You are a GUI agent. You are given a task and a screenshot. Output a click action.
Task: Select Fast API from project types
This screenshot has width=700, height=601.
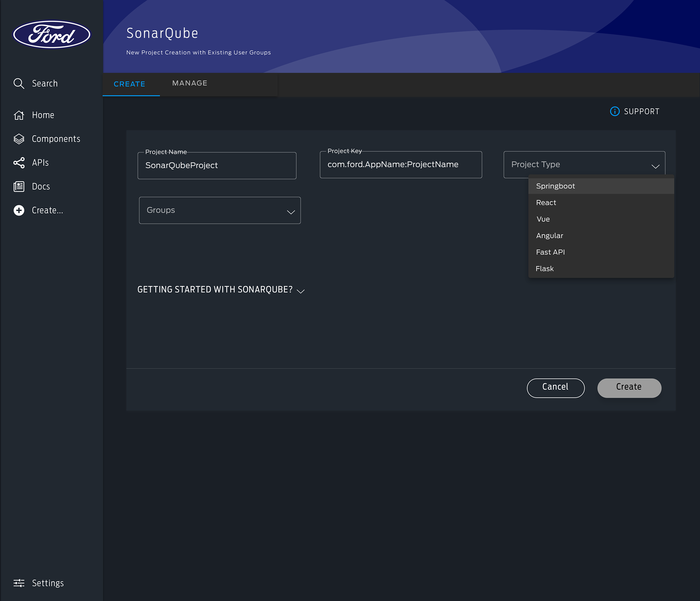[x=601, y=252]
